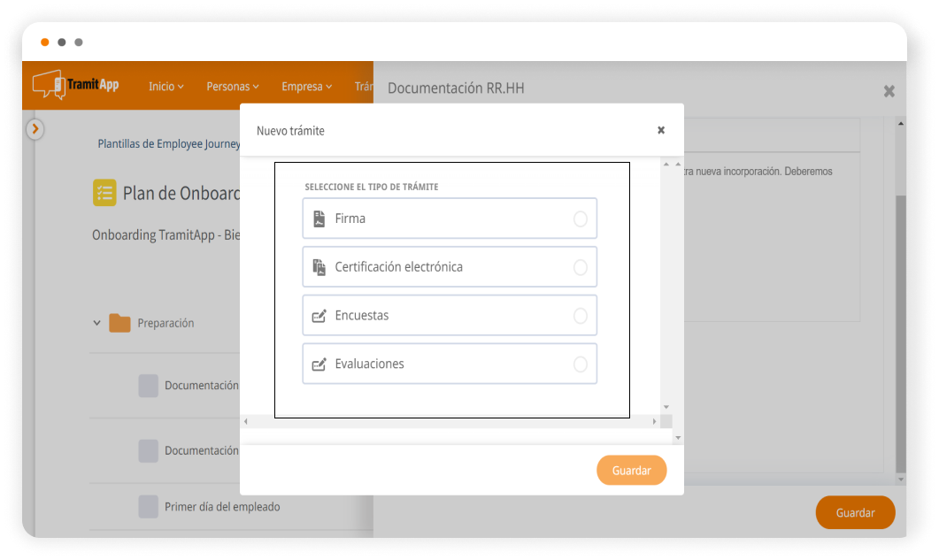Viewport: 939px width, 560px height.
Task: Click the Plan de Onboarding checklist icon
Action: tap(104, 193)
